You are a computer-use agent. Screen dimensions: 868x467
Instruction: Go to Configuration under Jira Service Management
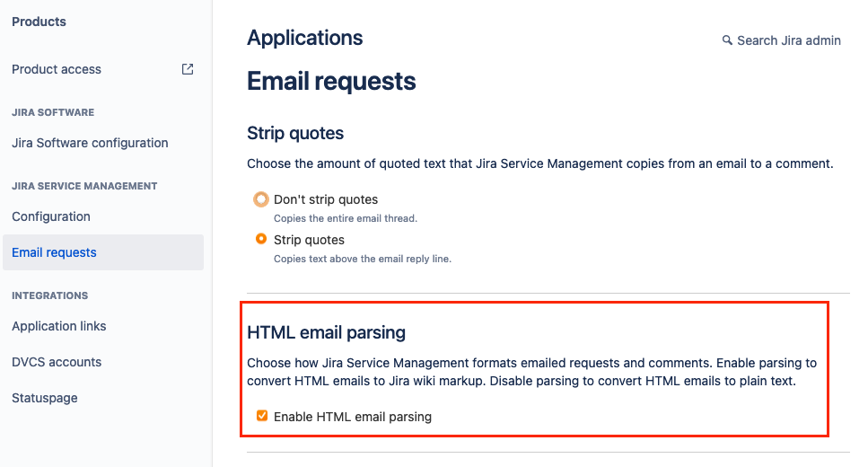pos(51,216)
